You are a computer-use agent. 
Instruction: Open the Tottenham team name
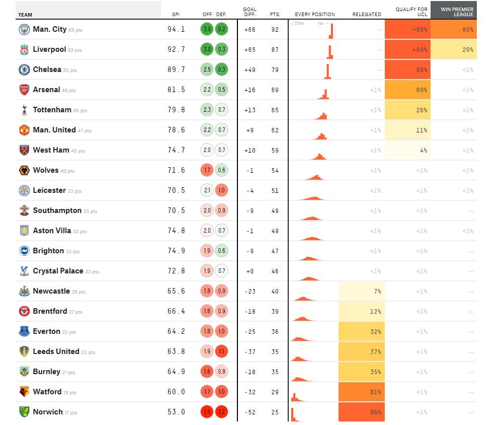[x=52, y=110]
